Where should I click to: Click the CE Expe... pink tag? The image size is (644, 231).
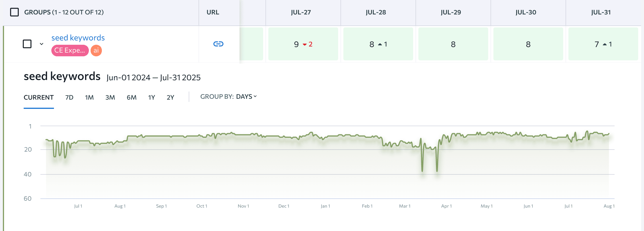pos(70,51)
